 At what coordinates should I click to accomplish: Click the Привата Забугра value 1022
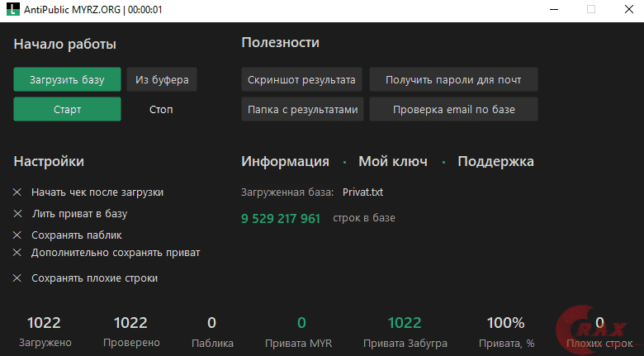405,323
